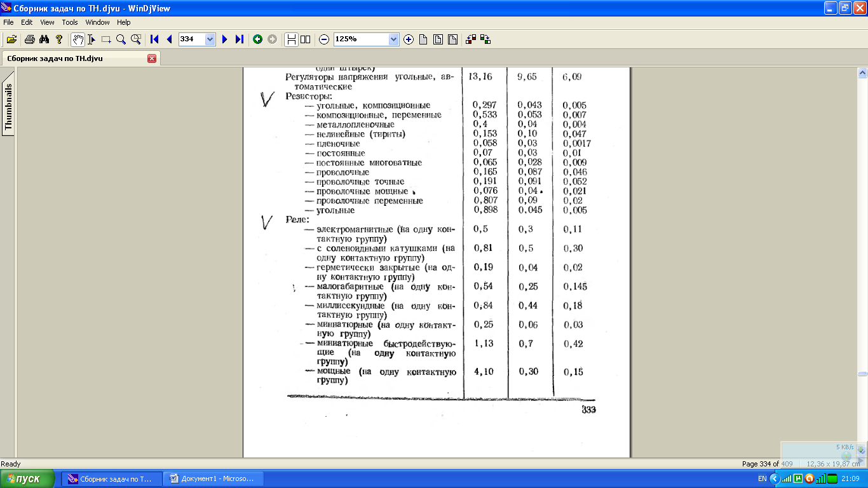Set zoom to actual size
The image size is (868, 488).
tap(423, 39)
